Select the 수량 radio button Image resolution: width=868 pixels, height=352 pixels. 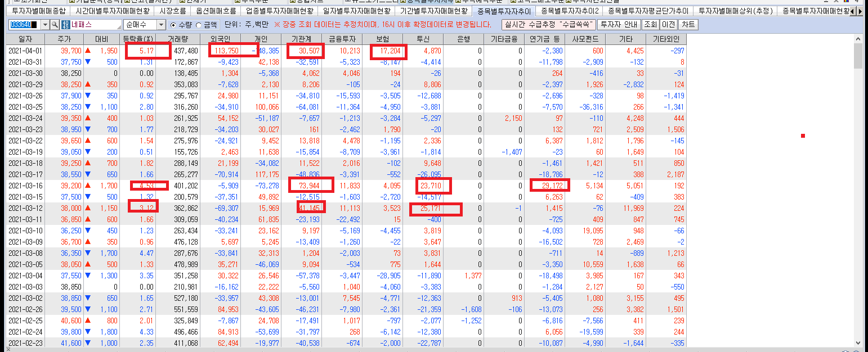click(172, 25)
